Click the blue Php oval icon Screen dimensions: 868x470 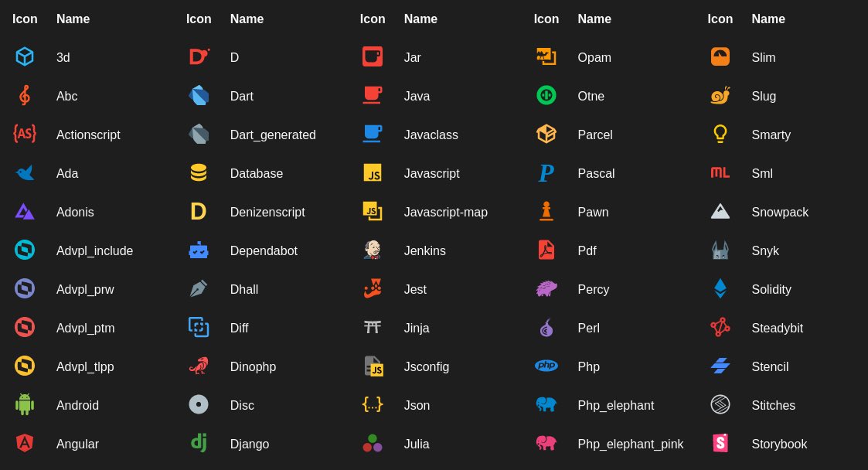pyautogui.click(x=546, y=366)
